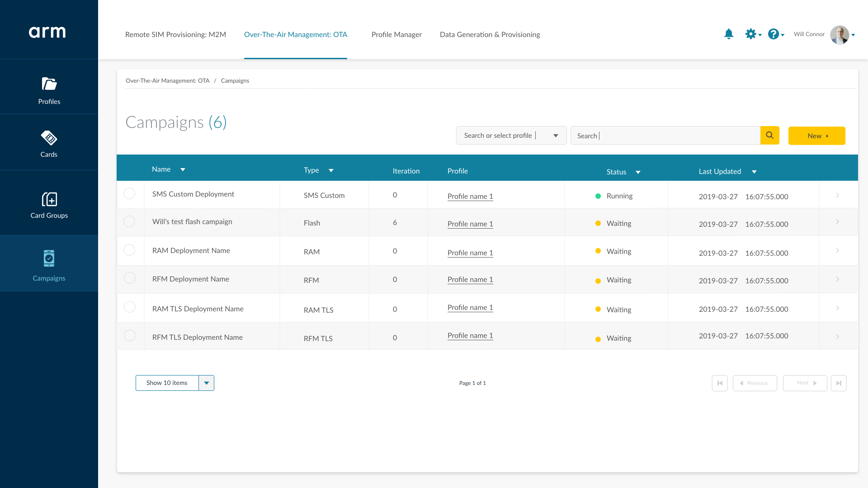This screenshot has height=488, width=868.
Task: Click the Search text field
Action: click(x=665, y=136)
